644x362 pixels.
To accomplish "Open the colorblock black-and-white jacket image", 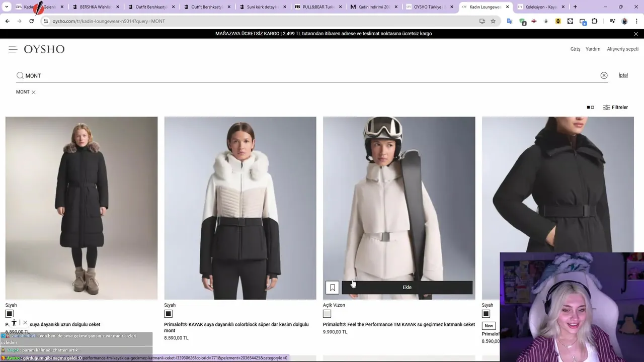I will [x=240, y=208].
